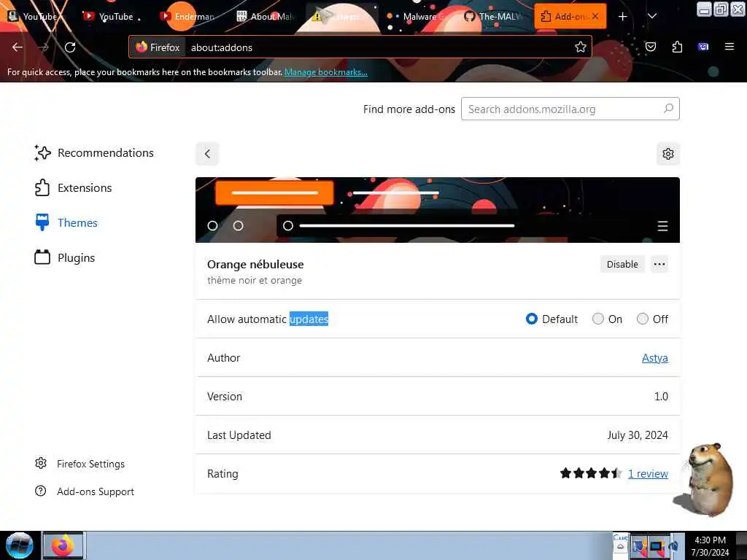Go back to the previous page
The image size is (747, 560).
click(x=18, y=47)
